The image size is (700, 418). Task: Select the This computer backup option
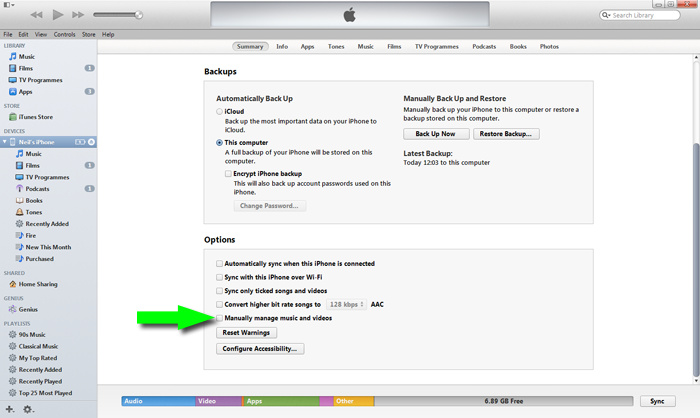219,143
